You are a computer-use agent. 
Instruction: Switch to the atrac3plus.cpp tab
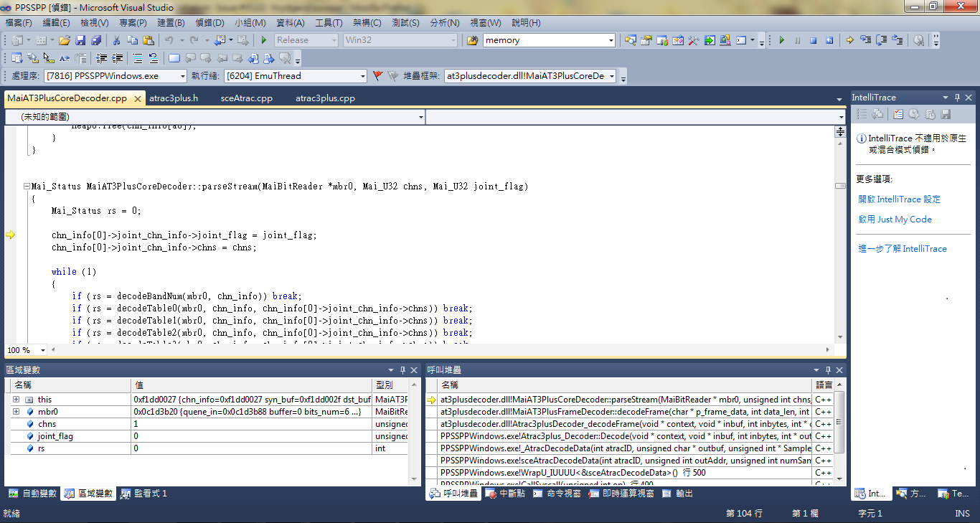point(325,98)
